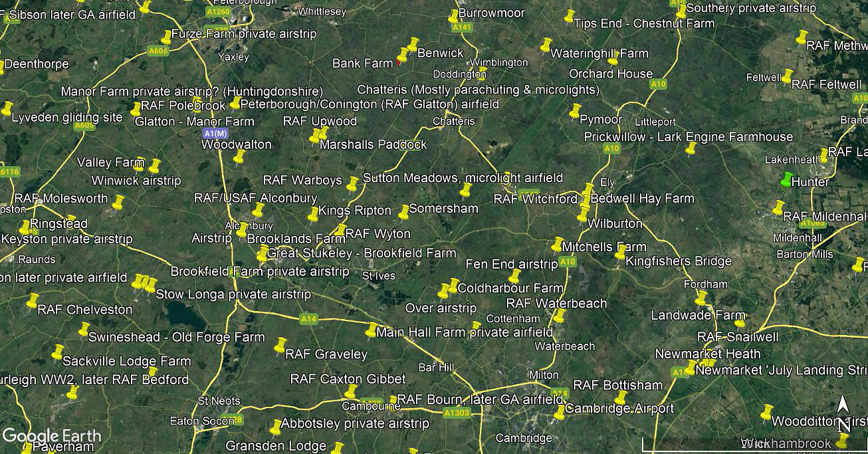Screen dimensions: 868x454
Task: Open the Kings Ripton placemark pin
Action: coord(313,214)
